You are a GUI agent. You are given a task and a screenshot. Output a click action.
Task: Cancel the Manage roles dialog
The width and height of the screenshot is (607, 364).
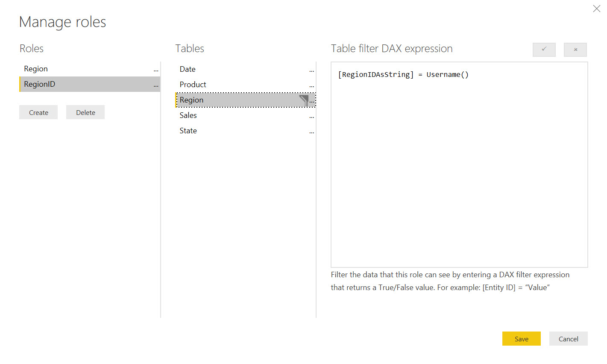(x=568, y=338)
